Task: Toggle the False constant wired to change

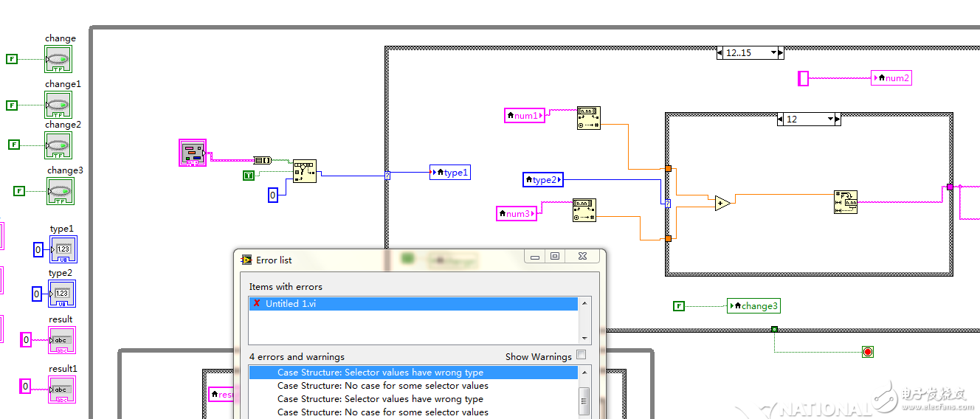Action: coord(11,58)
